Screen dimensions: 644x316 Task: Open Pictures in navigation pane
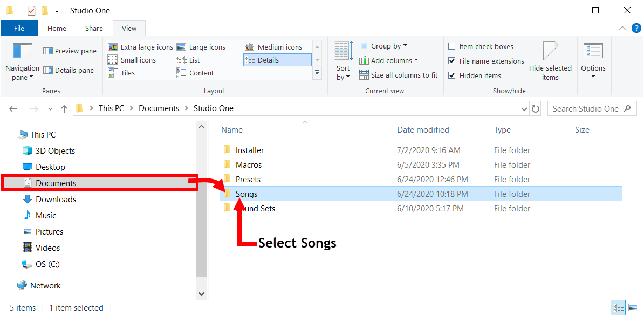tap(49, 232)
